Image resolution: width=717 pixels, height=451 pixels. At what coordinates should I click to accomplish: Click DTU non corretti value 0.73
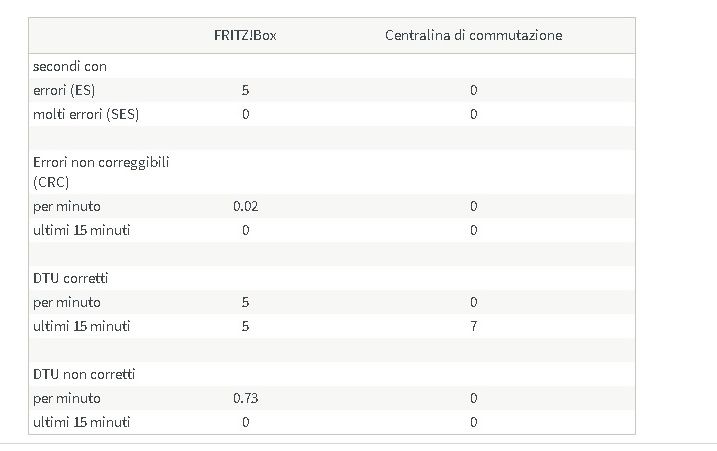tap(246, 398)
